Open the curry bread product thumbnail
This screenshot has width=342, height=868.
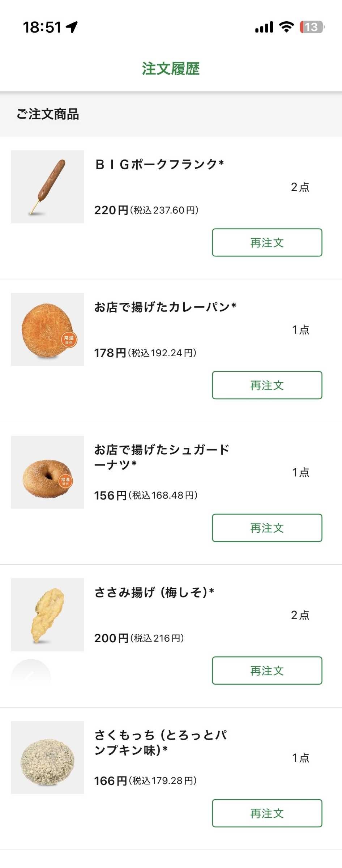[47, 329]
